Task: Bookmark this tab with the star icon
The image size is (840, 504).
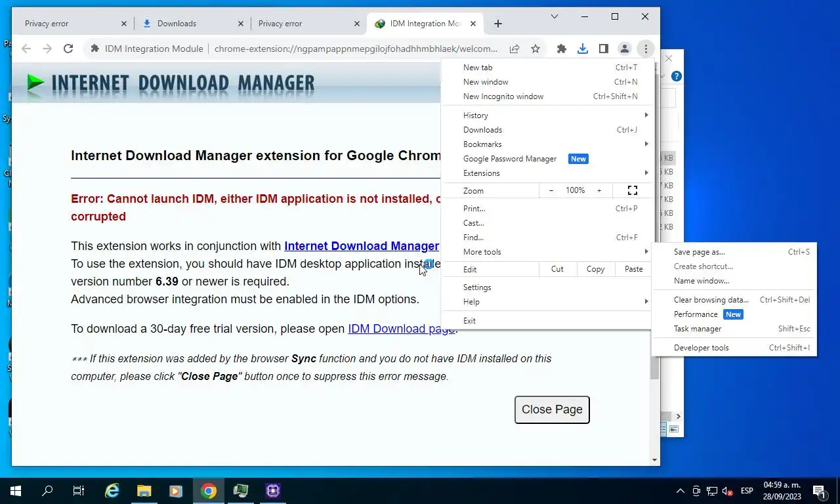Action: tap(535, 49)
